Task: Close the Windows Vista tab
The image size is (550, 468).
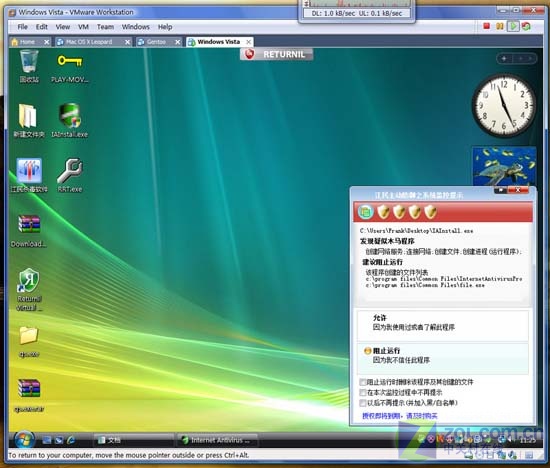Action: 249,42
